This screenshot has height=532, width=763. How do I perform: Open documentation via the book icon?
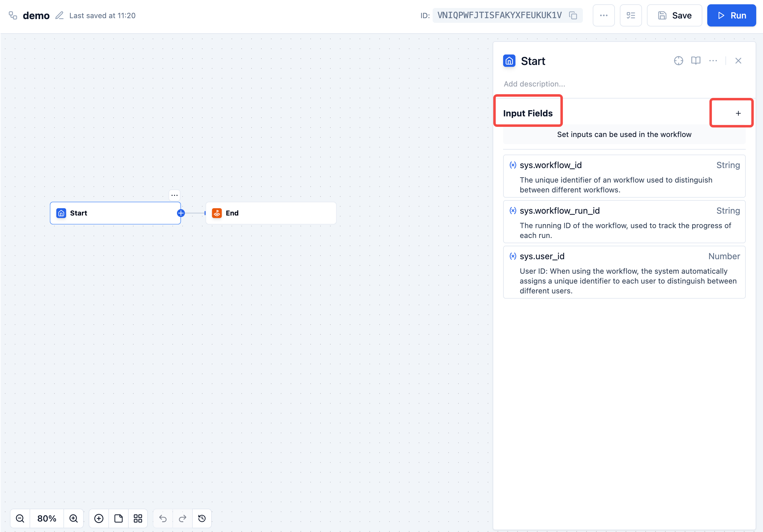click(696, 60)
